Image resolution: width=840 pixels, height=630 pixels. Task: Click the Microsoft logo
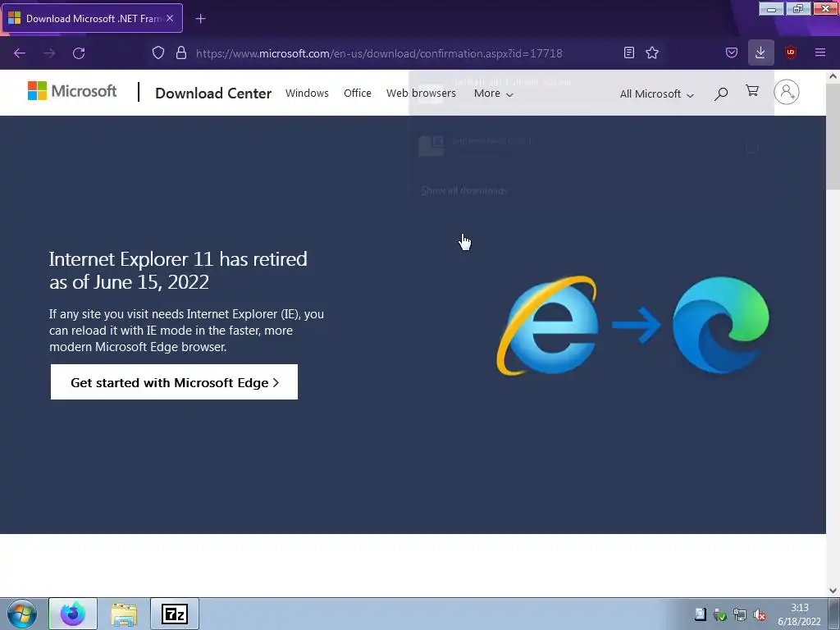click(72, 91)
